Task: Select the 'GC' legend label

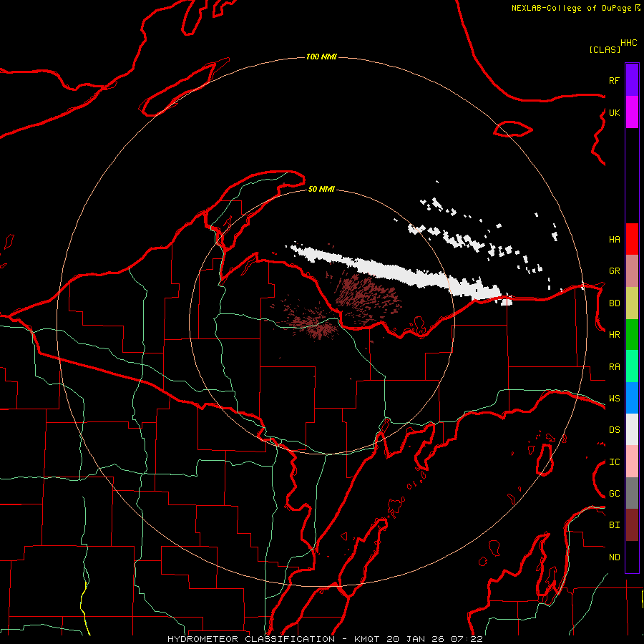Action: (x=614, y=494)
